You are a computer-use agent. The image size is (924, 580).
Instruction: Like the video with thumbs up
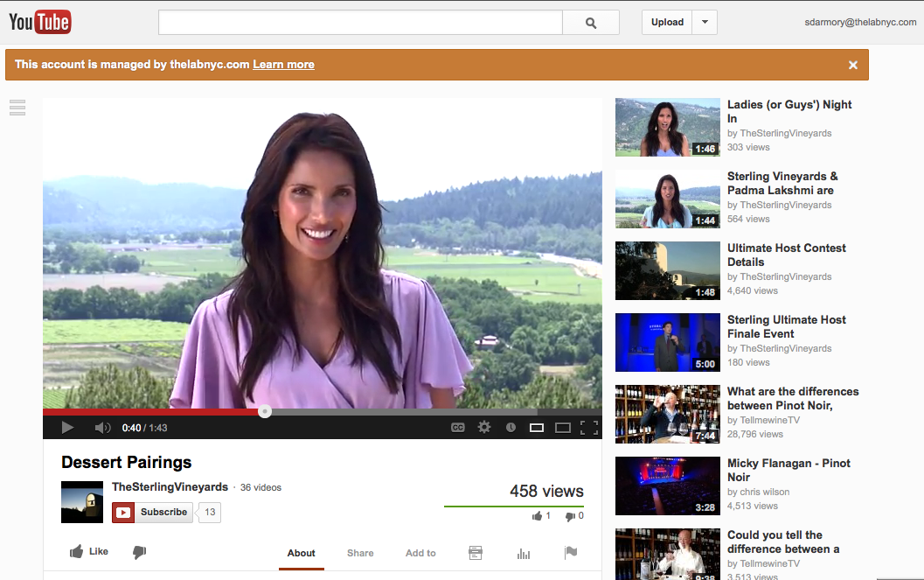click(89, 552)
